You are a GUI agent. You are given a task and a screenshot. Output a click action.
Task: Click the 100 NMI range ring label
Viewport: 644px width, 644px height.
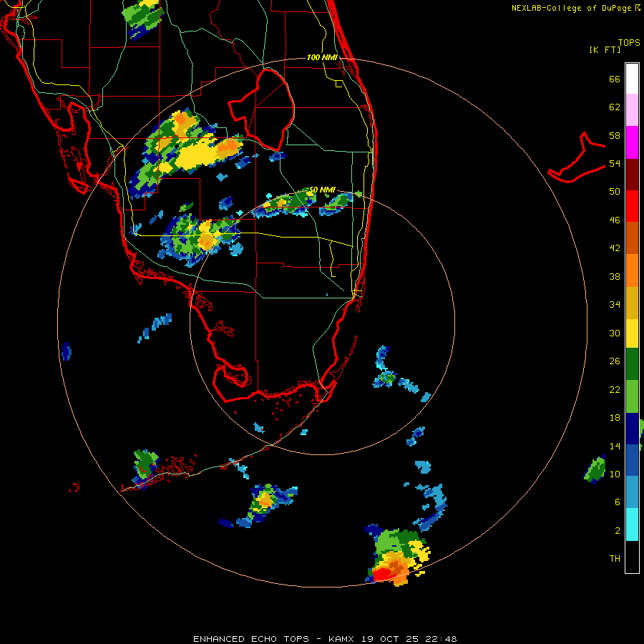pyautogui.click(x=322, y=57)
